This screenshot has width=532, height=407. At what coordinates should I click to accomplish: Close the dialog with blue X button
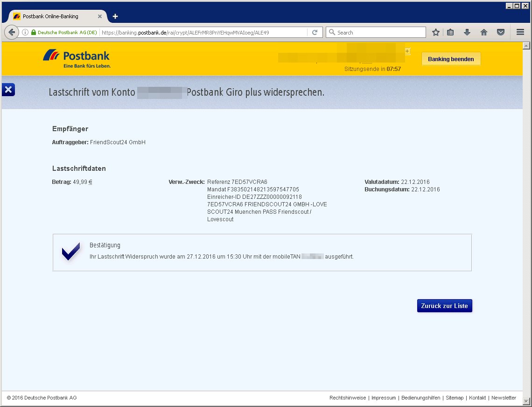tap(8, 90)
